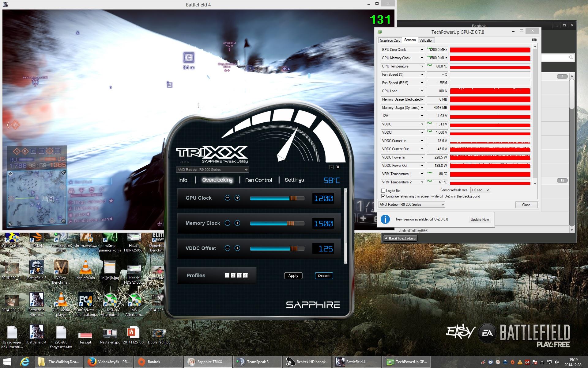The width and height of the screenshot is (588, 368).
Task: Click volume icon in system tray
Action: click(x=556, y=362)
